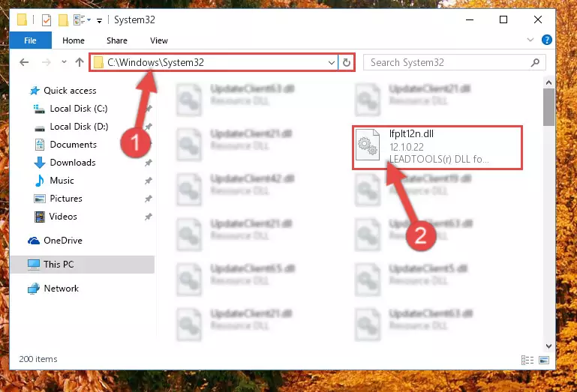Click the Forward navigation arrow
The width and height of the screenshot is (577, 392).
tap(46, 62)
